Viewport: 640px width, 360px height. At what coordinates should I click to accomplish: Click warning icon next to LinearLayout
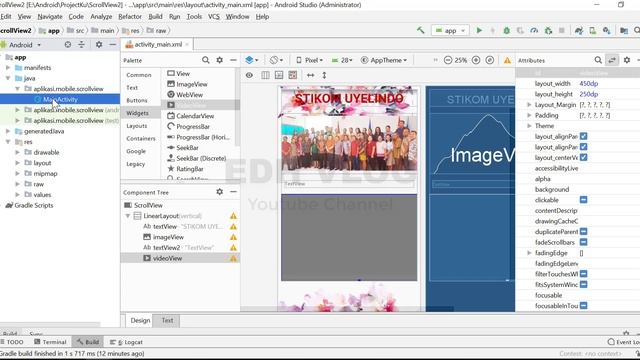233,216
